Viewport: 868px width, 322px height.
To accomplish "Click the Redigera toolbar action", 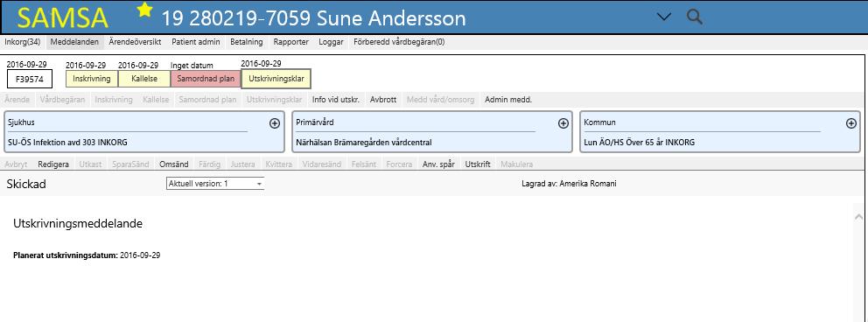I will 53,164.
